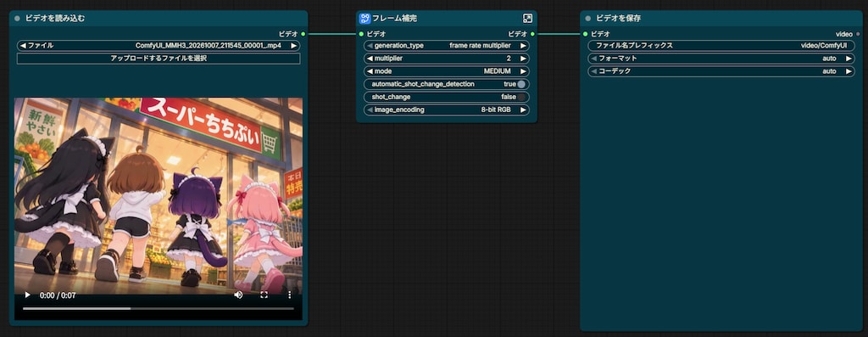
Task: Click the ビデオを読み込む node title
Action: coord(55,19)
